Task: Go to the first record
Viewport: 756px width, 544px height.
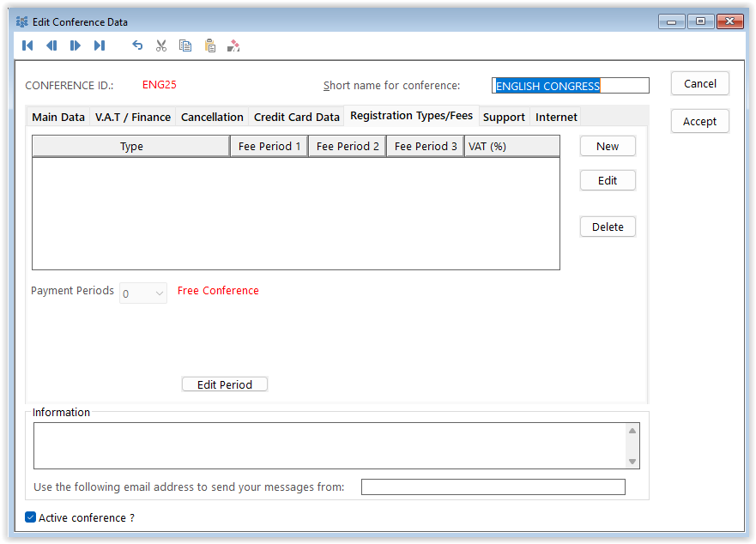Action: pyautogui.click(x=27, y=45)
